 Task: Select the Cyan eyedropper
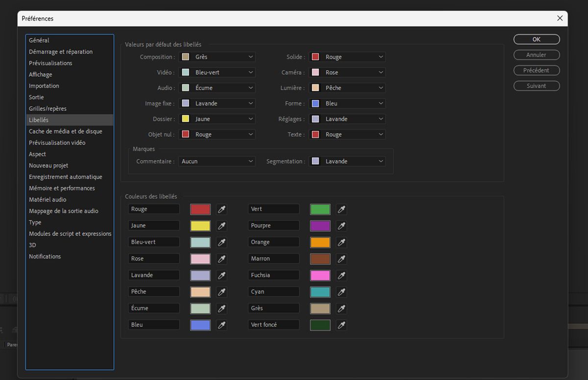pos(342,292)
